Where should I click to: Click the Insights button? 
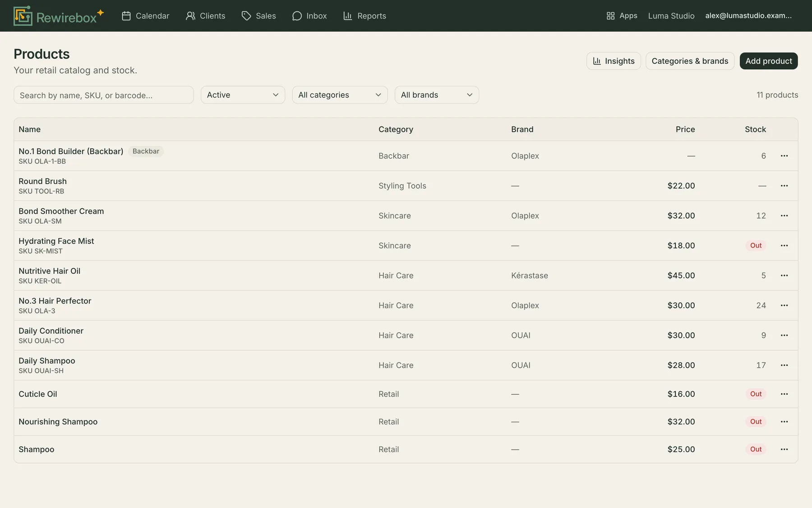[x=614, y=61]
